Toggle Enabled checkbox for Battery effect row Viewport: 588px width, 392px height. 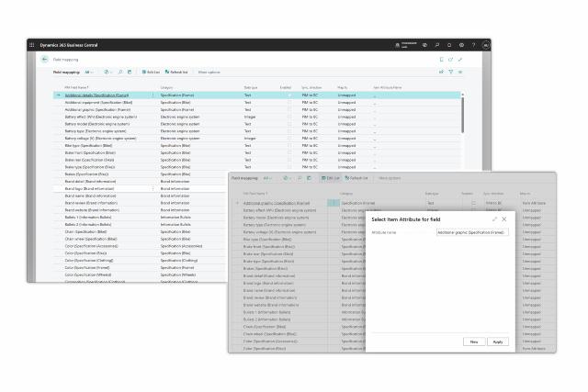point(289,117)
